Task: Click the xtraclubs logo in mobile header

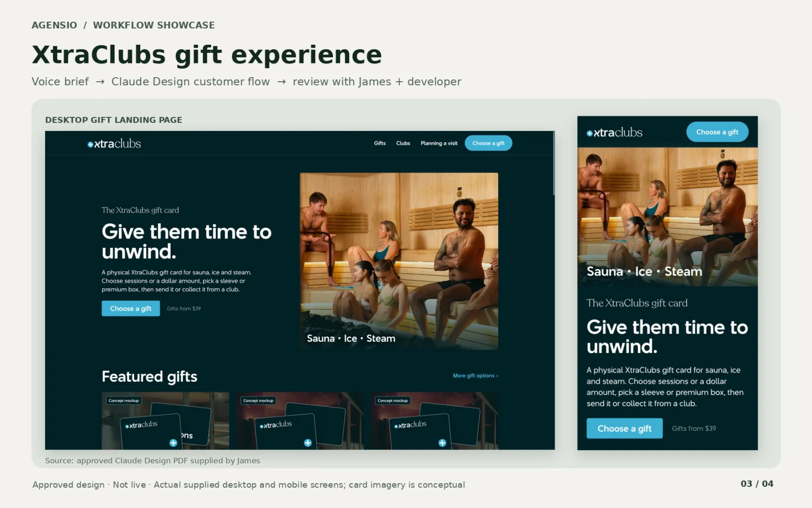Action: point(615,133)
